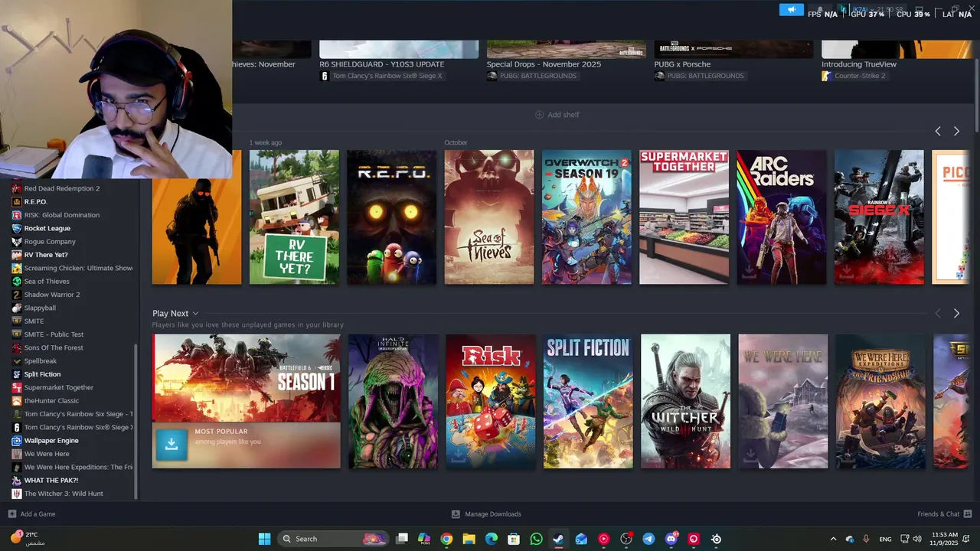Open We Were Here cover in Play Next

point(783,401)
